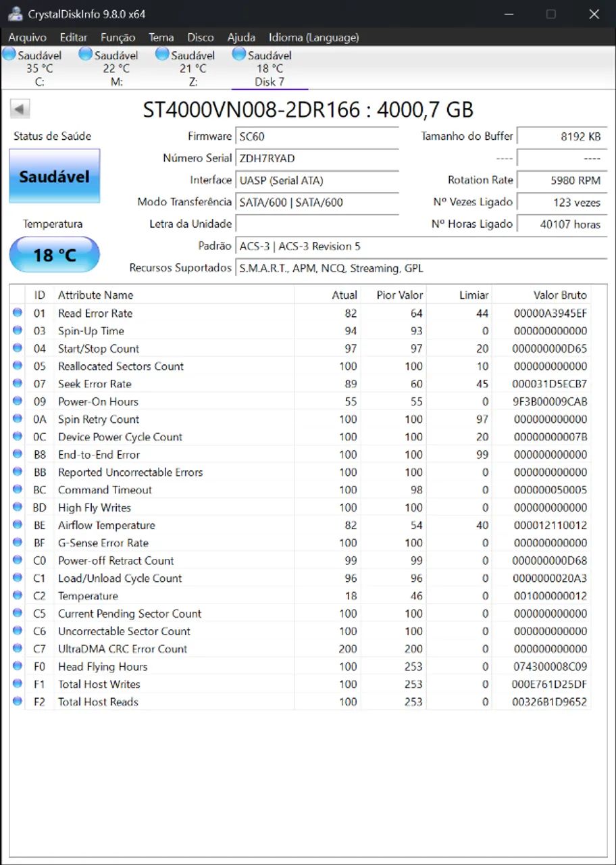Click status dot for Airflow Temperature
Viewport: 616px width, 865px height.
(18, 525)
